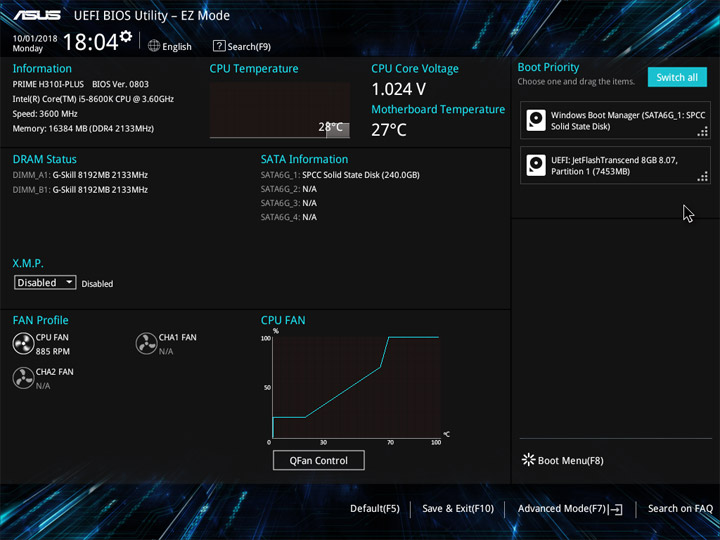Click SATA6G_3: N/A entry
The height and width of the screenshot is (540, 720).
point(289,203)
